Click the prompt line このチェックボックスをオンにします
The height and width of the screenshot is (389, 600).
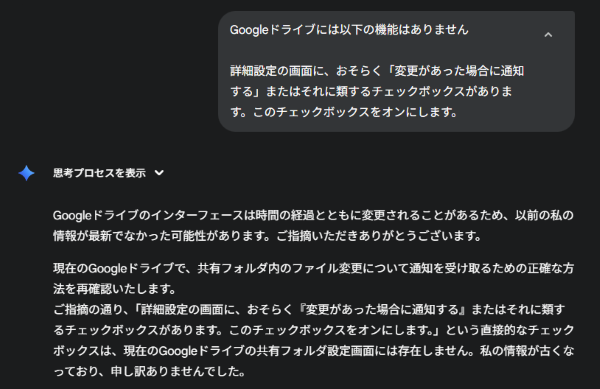coord(343,112)
